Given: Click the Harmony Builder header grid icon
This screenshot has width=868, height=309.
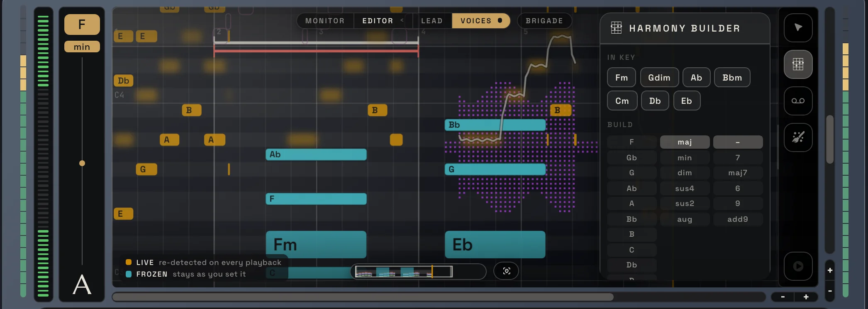Looking at the screenshot, I should [x=616, y=28].
